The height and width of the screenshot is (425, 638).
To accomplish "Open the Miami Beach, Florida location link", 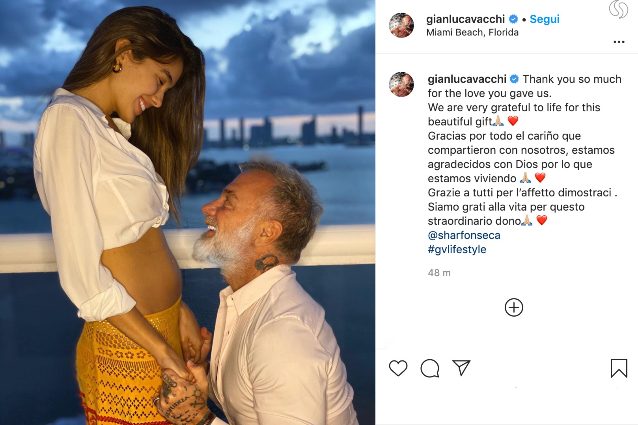I will click(x=472, y=33).
